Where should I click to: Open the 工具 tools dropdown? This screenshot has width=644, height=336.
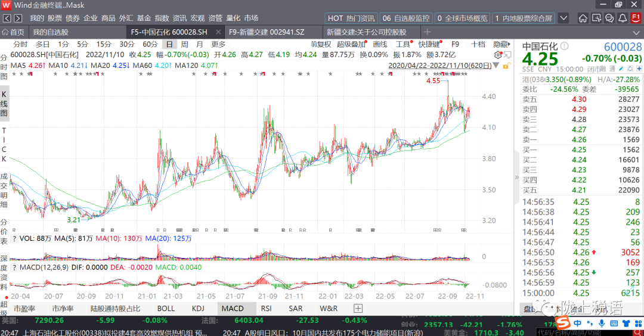coord(404,44)
